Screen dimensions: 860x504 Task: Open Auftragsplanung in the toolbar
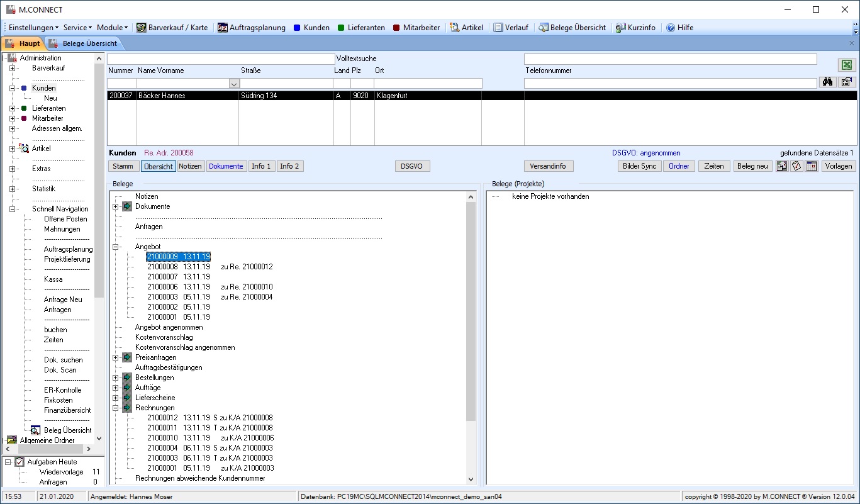pos(251,28)
